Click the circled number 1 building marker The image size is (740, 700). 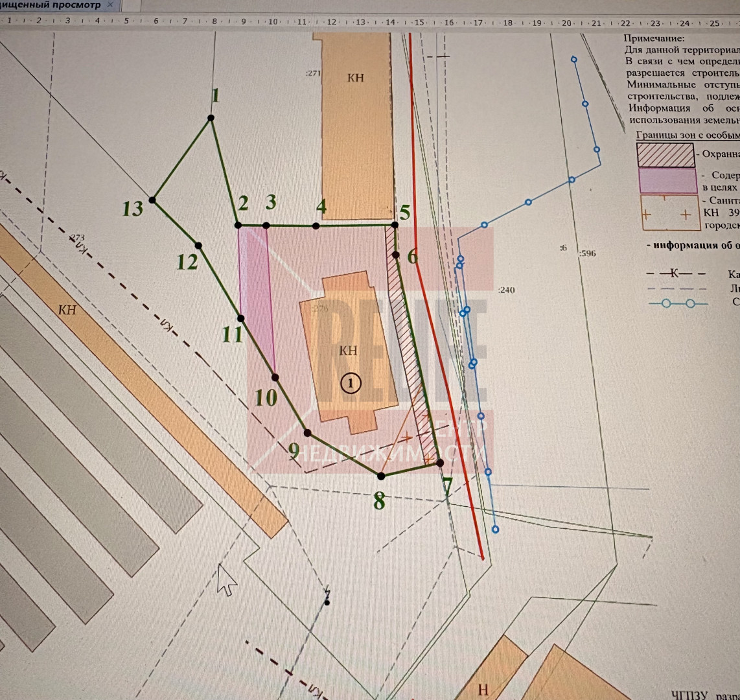tap(350, 383)
